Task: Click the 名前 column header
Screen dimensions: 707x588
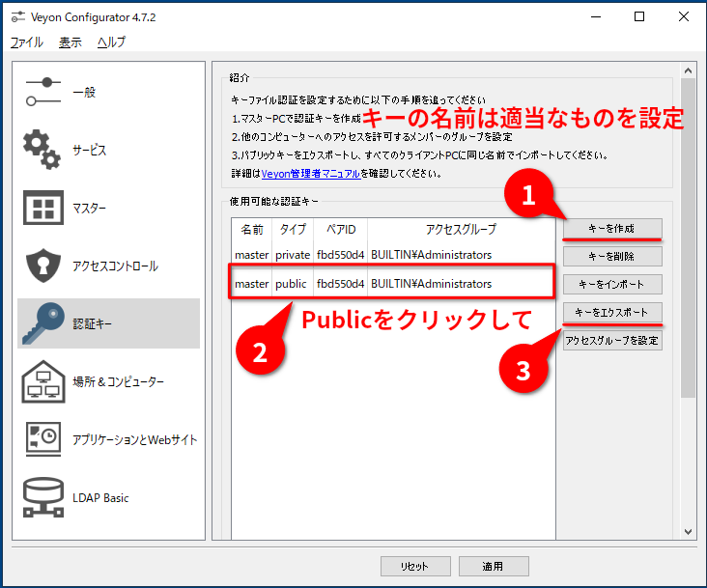Action: point(251,230)
